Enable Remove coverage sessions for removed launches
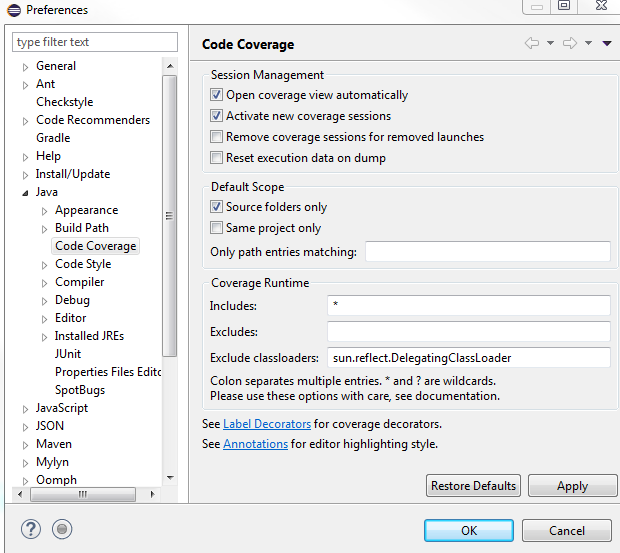The image size is (620, 553). [216, 137]
